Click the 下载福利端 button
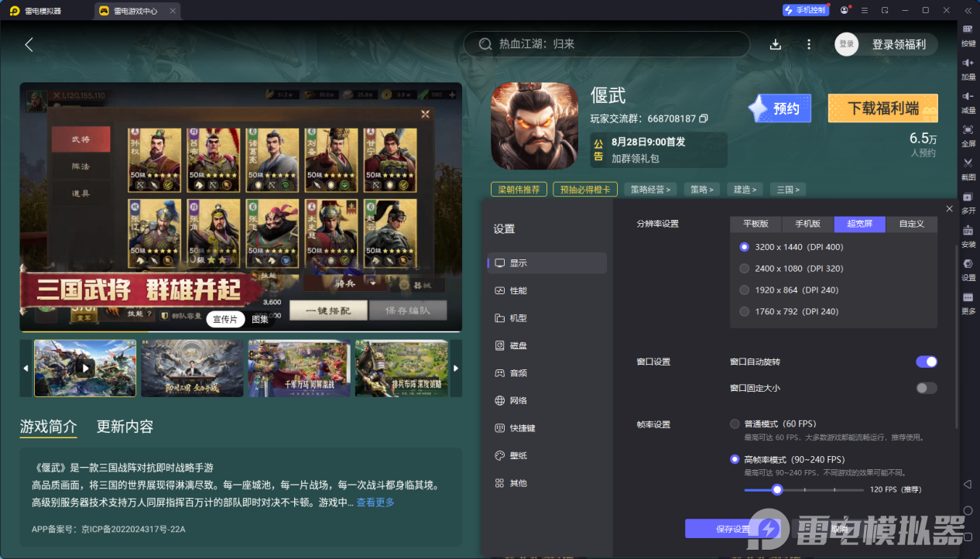 (883, 108)
